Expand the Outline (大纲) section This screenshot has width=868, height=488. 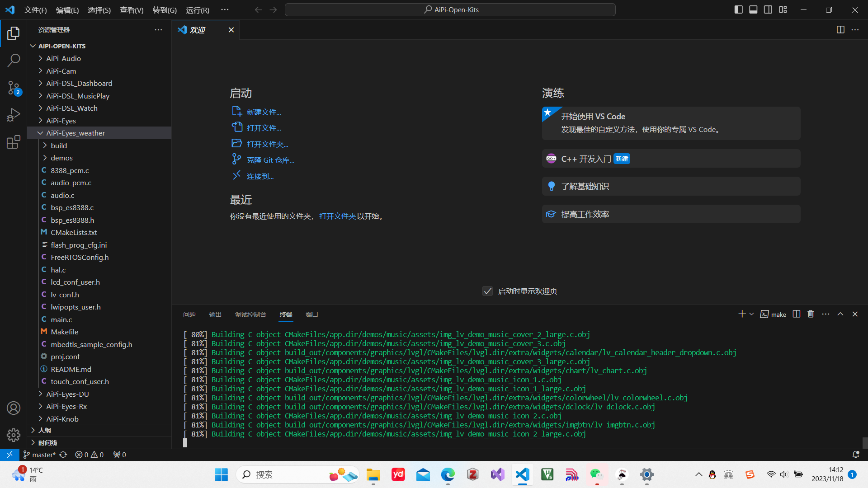tap(99, 430)
